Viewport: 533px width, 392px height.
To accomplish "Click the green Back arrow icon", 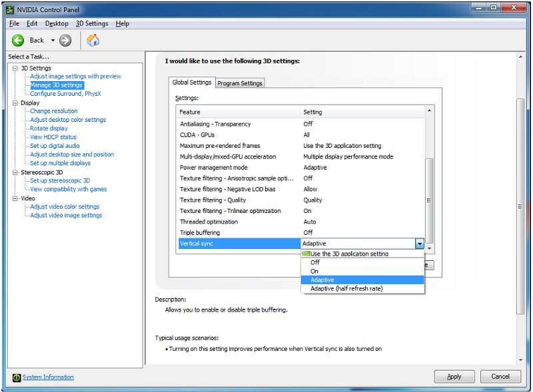I will pos(18,41).
